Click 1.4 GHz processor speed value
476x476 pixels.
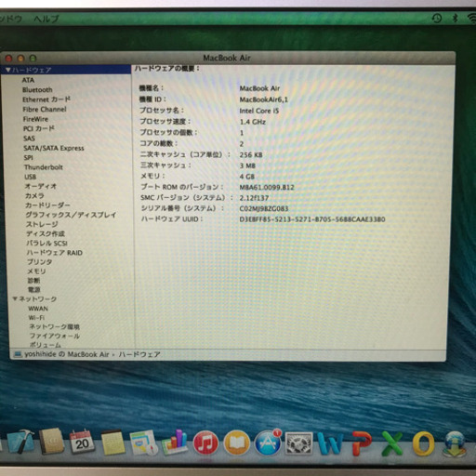[x=253, y=122]
